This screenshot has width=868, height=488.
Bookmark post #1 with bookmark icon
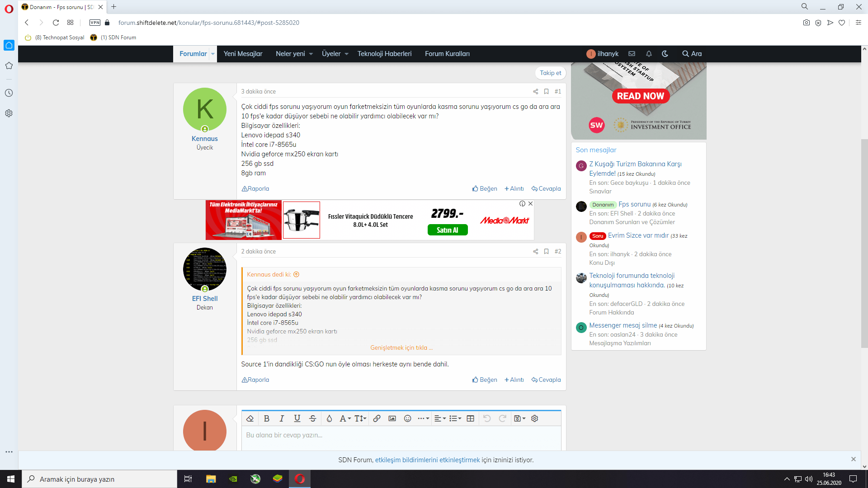click(x=546, y=91)
